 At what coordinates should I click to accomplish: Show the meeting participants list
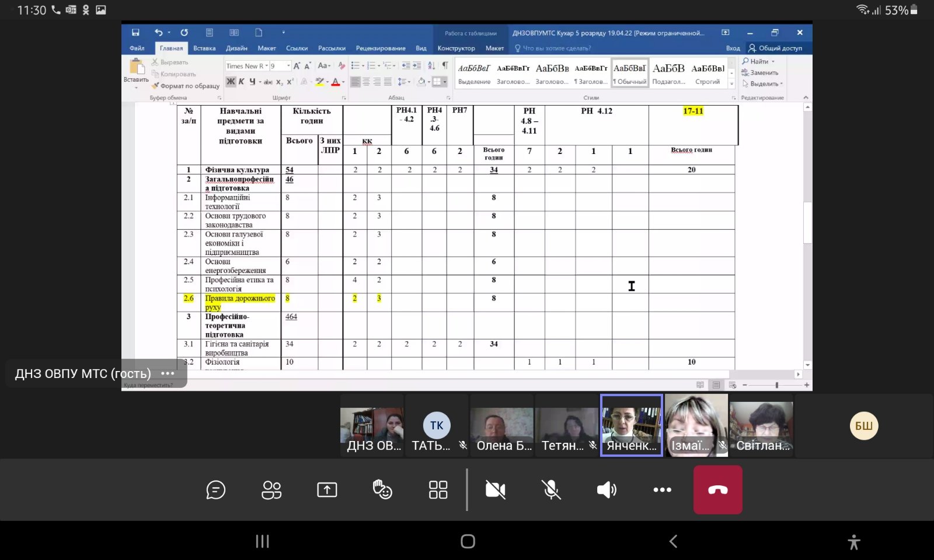271,490
